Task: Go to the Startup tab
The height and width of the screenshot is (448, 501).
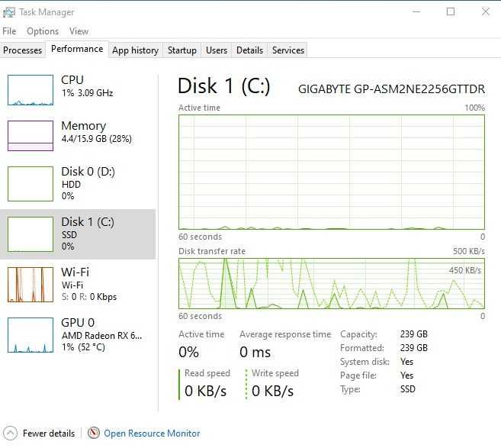Action: pos(181,50)
